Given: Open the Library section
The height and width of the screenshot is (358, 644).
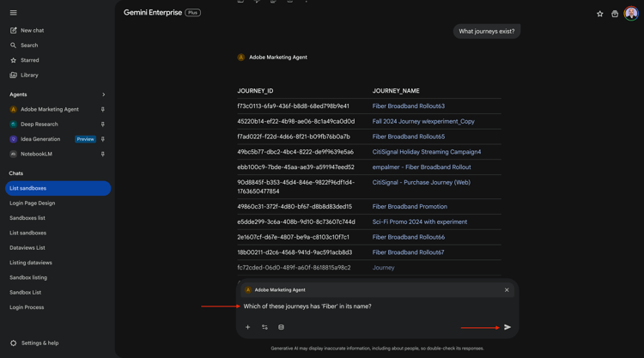Looking at the screenshot, I should pyautogui.click(x=29, y=76).
